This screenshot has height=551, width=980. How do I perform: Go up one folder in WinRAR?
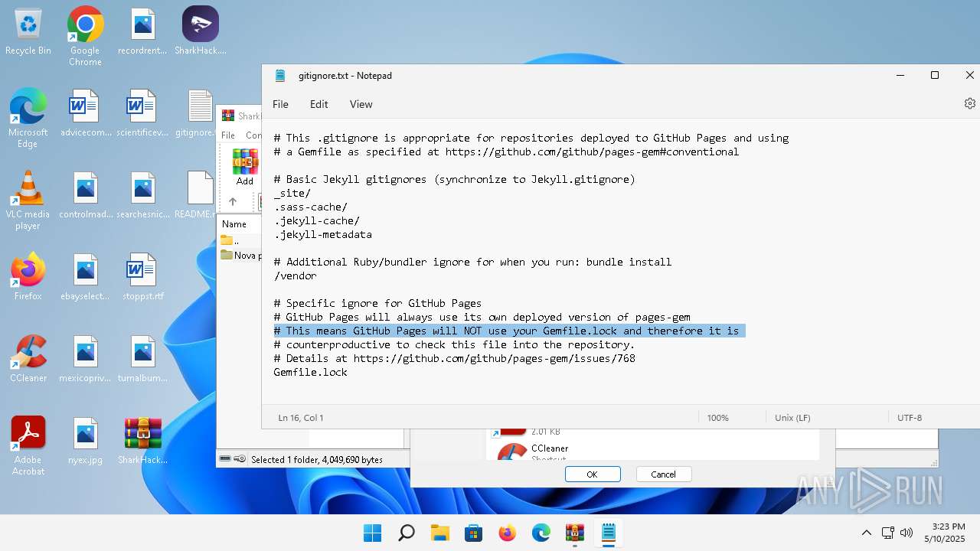coord(233,201)
